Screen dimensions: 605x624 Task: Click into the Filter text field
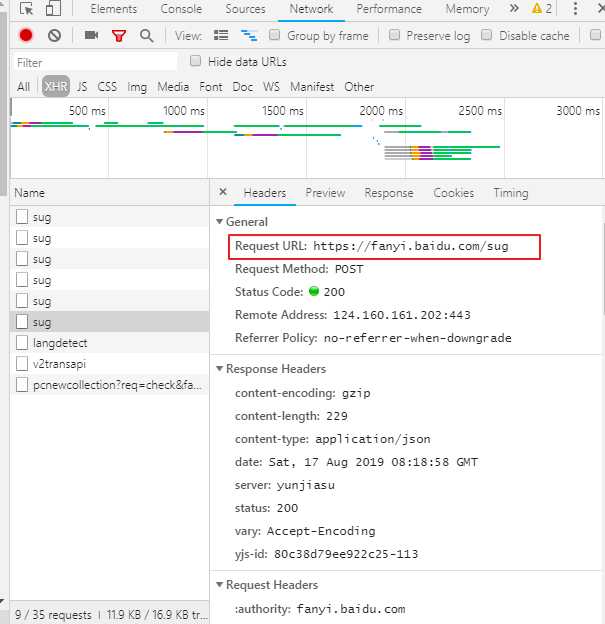95,62
